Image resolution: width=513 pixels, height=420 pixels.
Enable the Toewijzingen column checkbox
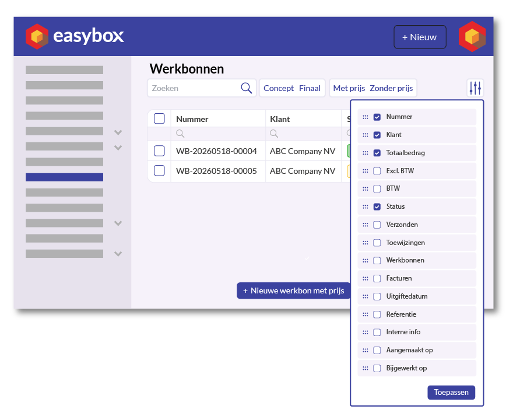pos(377,243)
